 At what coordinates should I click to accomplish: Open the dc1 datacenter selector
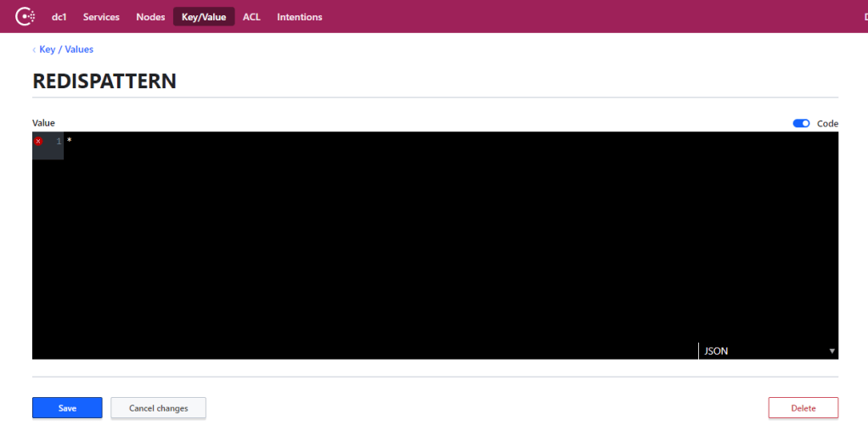59,17
